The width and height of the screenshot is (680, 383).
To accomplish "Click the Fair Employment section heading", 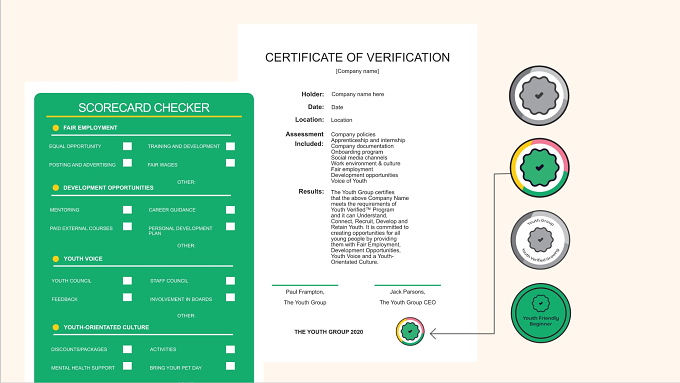I will point(90,128).
